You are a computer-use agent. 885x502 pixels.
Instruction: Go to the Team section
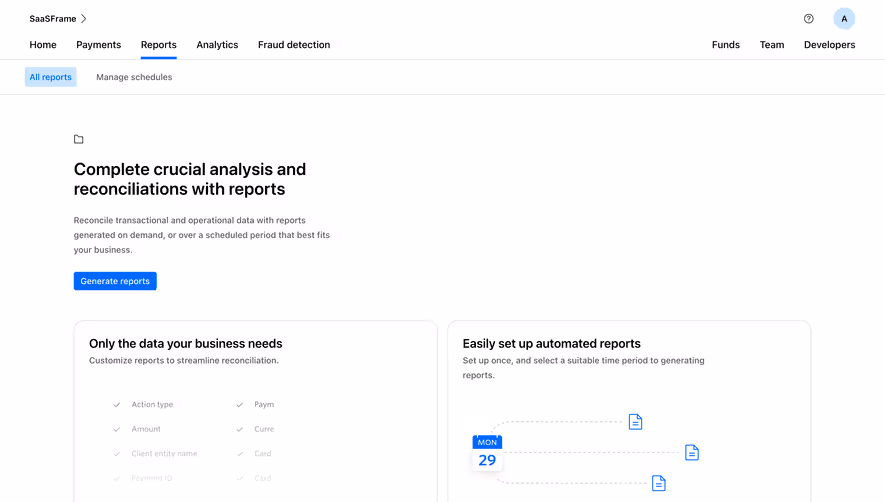coord(772,45)
